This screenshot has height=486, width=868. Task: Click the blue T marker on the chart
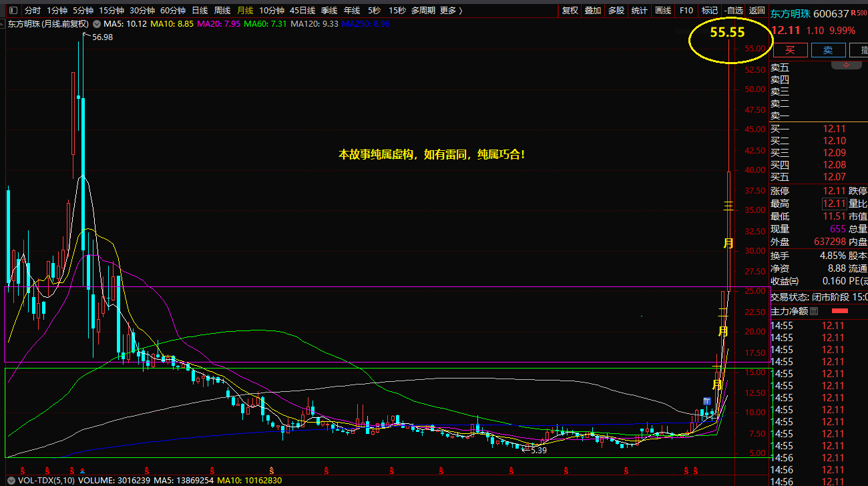pyautogui.click(x=706, y=401)
